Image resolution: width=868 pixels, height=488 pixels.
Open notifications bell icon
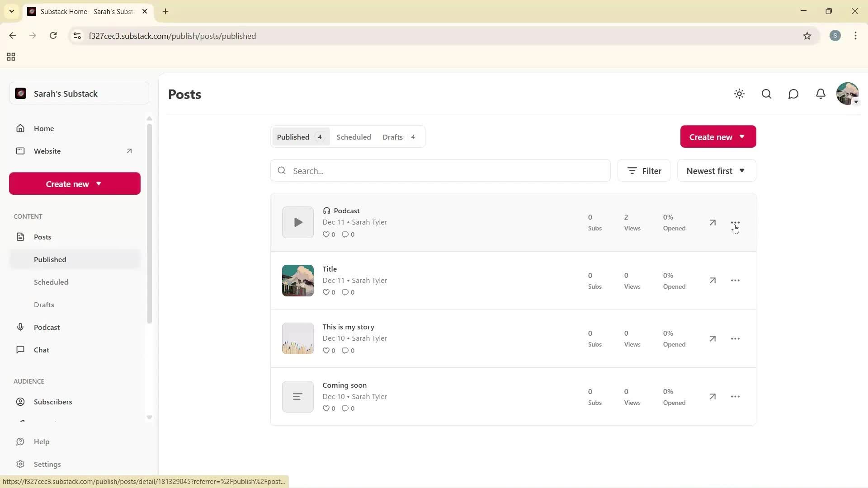[821, 94]
